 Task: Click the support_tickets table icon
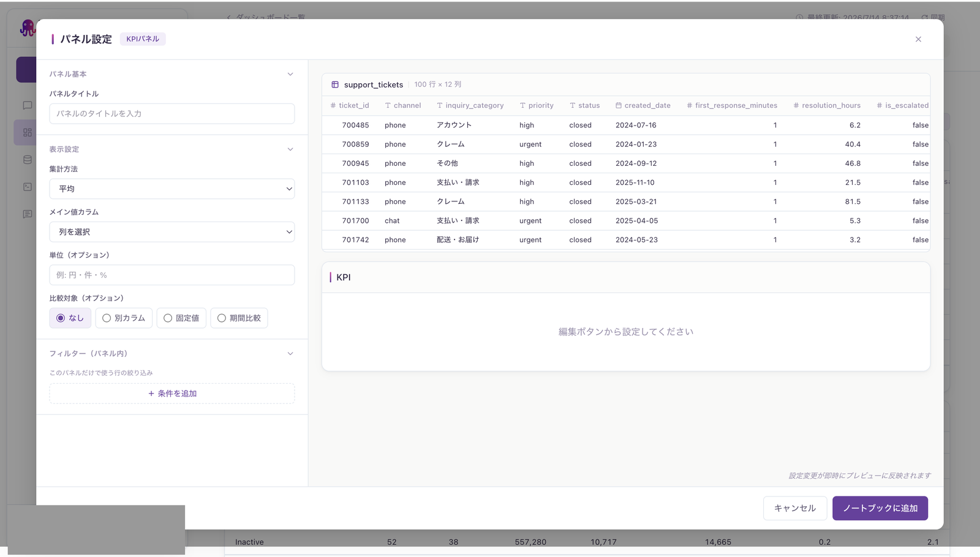335,84
